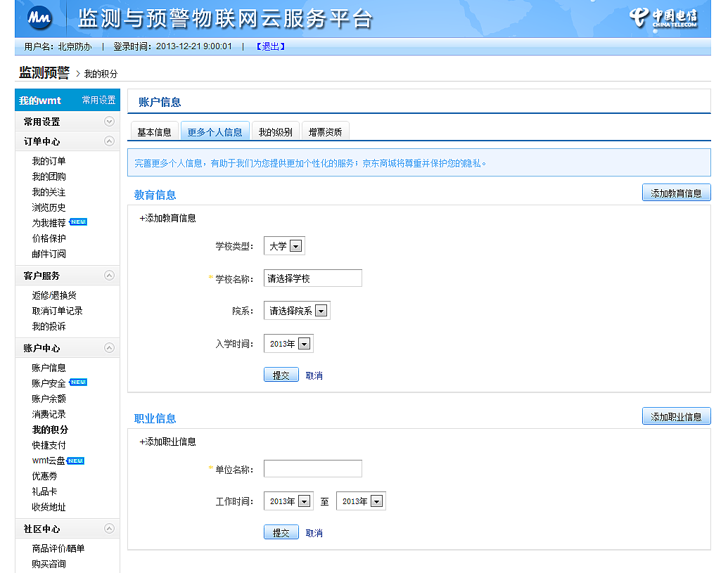The image size is (728, 573).
Task: Click the 添加职业信息 button
Action: pos(677,416)
